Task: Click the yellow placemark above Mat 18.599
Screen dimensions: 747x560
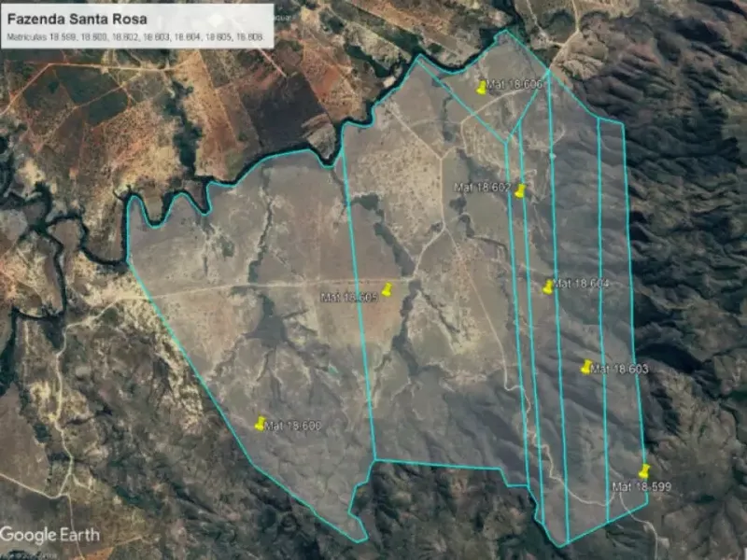Action: coord(643,470)
